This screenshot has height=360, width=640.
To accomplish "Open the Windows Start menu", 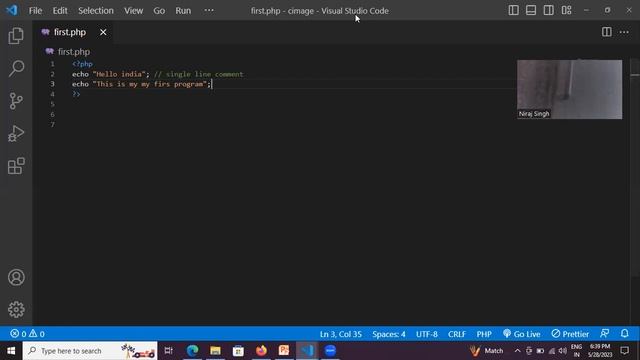I will tap(11, 351).
